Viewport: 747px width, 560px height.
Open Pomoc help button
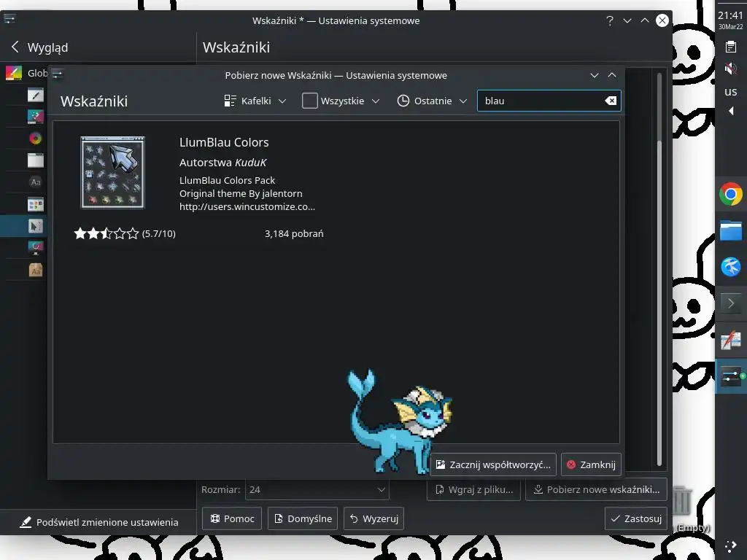pos(232,518)
